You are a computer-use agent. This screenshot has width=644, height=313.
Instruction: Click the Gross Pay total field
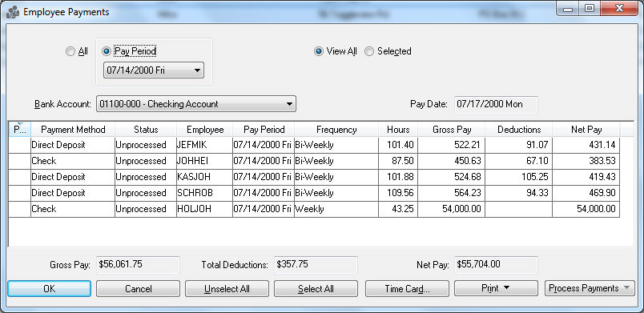click(138, 264)
